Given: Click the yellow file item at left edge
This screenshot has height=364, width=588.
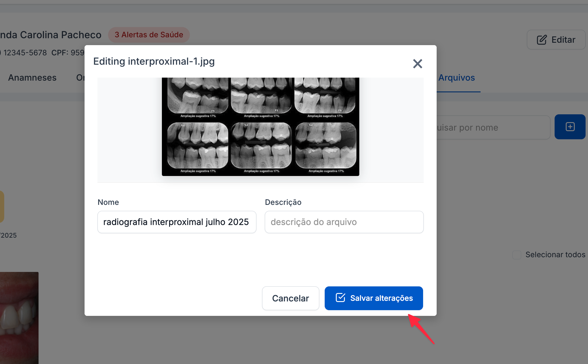Looking at the screenshot, I should (2, 207).
